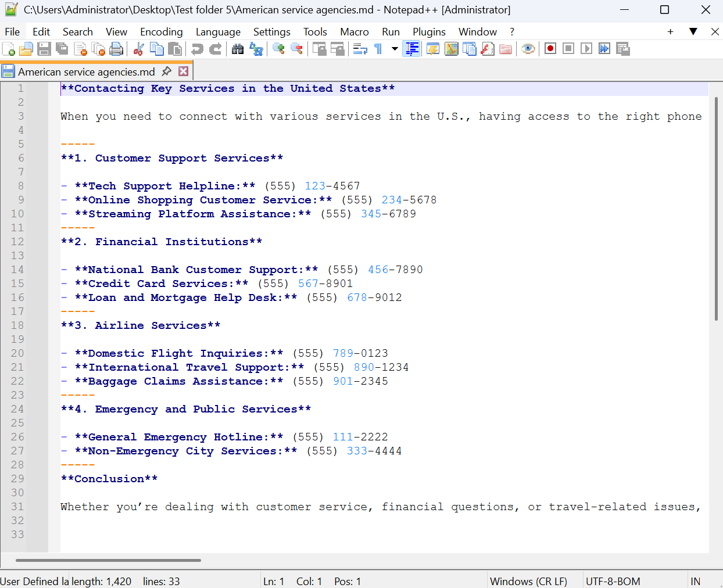The width and height of the screenshot is (723, 588).
Task: Click Windows (CR LF) in the status bar
Action: tap(528, 581)
